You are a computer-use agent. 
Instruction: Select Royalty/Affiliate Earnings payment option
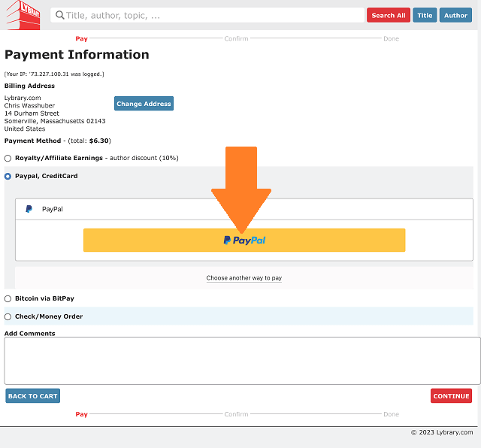tap(8, 159)
